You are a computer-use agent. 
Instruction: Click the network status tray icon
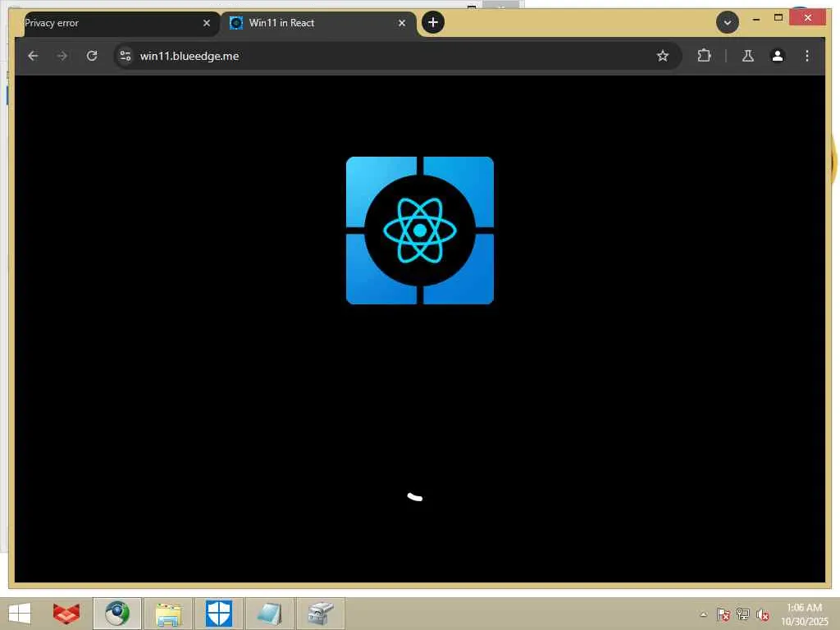tap(743, 614)
